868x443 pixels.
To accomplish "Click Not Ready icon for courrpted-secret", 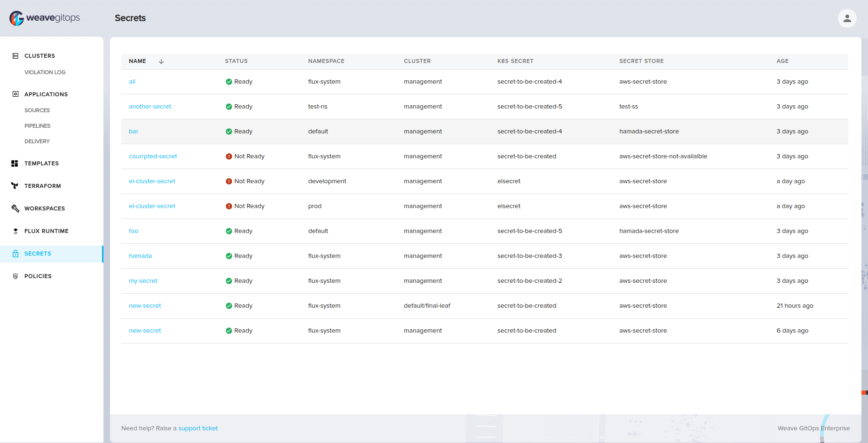I will 229,156.
